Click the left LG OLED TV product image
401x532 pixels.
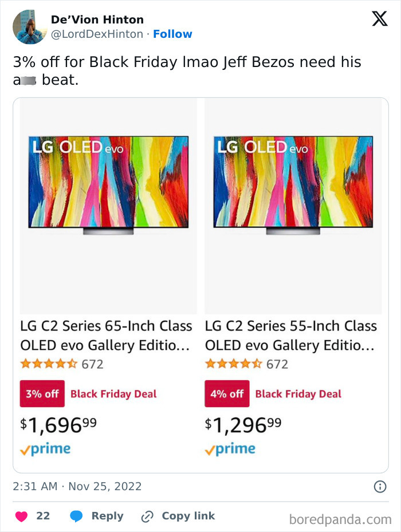pyautogui.click(x=108, y=184)
